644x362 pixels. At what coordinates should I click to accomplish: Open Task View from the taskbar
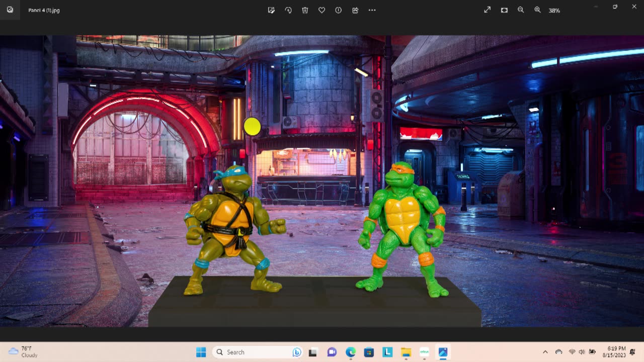point(312,352)
